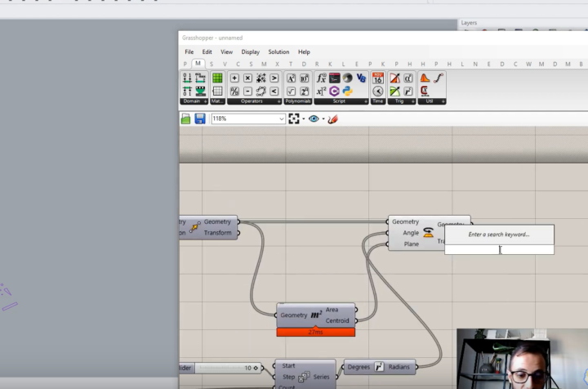Screen dimensions: 588x389
Task: Select the Degrees to Radians component icon
Action: (x=379, y=367)
